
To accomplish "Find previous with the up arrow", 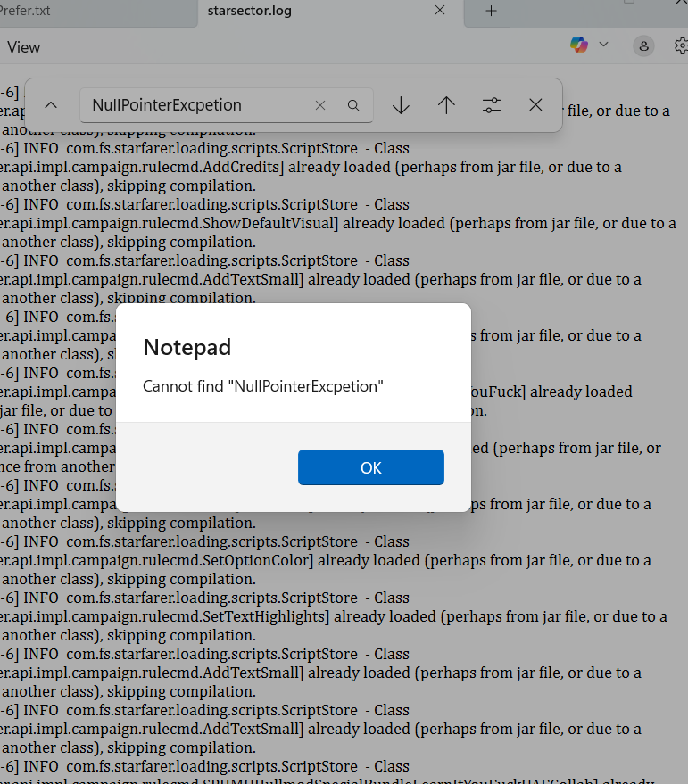I will tap(446, 105).
